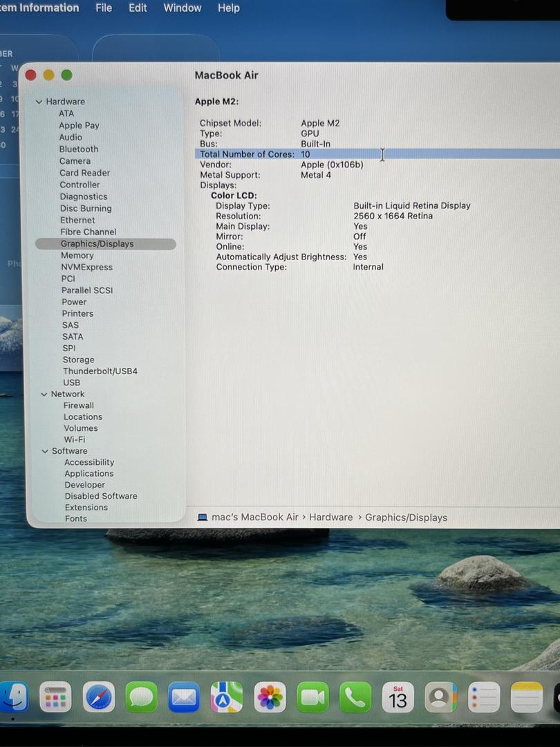Open the Help menu
560x747 pixels.
229,8
